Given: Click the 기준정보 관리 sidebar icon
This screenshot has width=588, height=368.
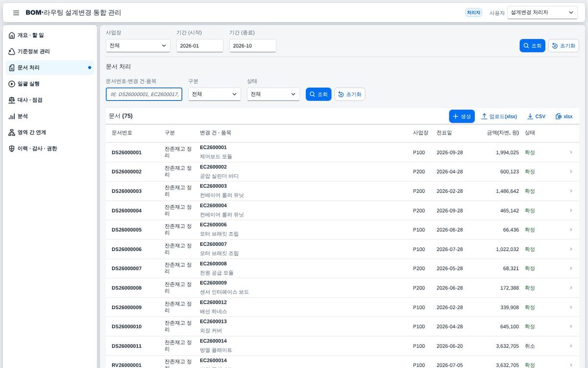Looking at the screenshot, I should [12, 52].
